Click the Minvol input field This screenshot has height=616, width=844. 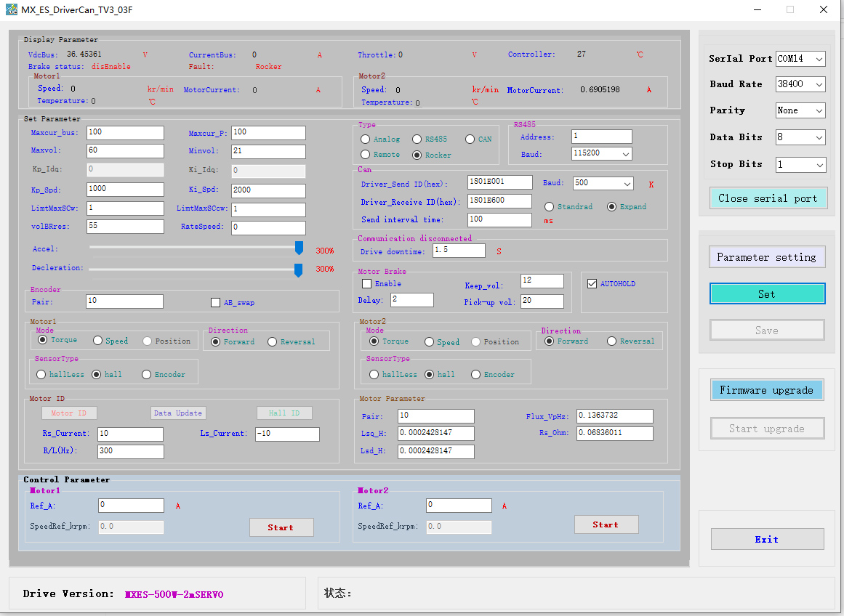pos(268,152)
